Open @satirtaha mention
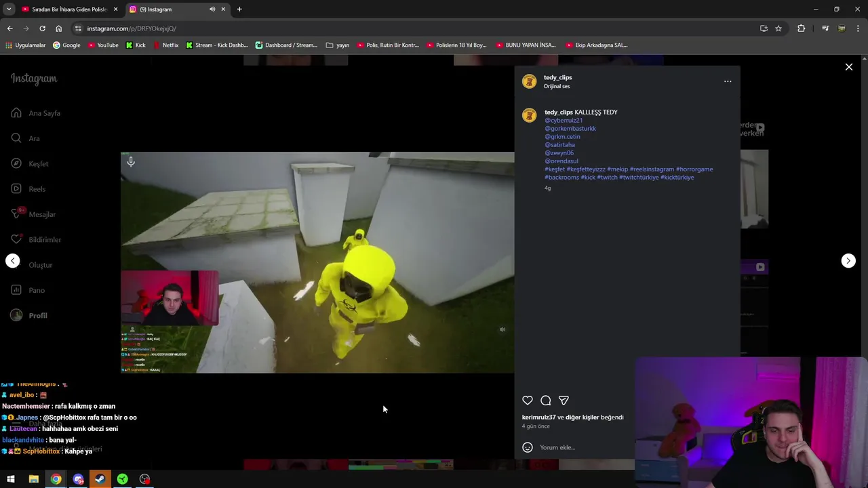Screen dimensions: 868x488 coord(559,145)
